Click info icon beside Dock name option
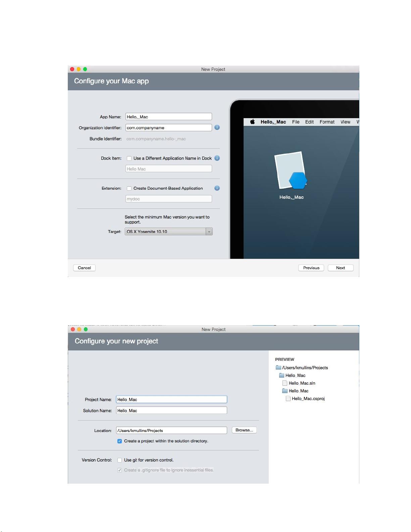411x532 pixels. coord(217,158)
